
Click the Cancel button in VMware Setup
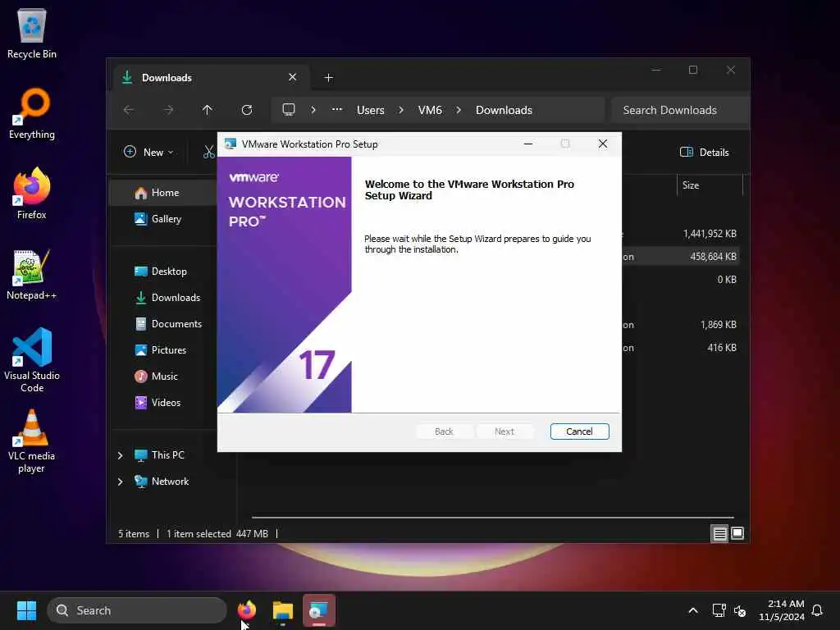click(x=579, y=431)
